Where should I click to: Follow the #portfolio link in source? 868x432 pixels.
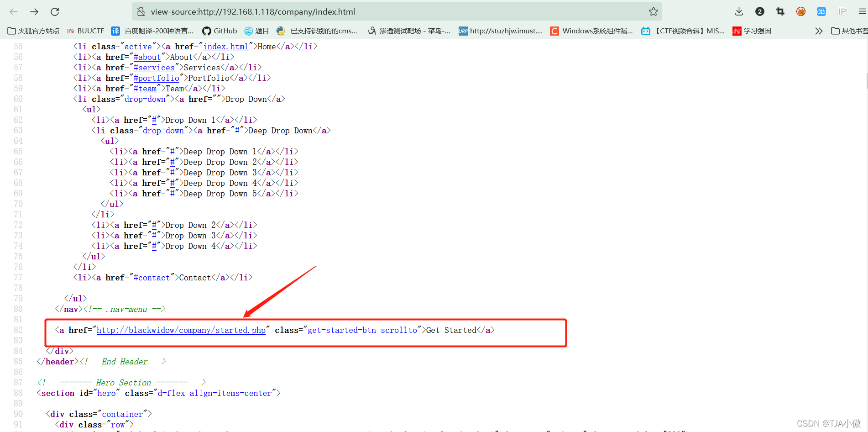coord(156,78)
